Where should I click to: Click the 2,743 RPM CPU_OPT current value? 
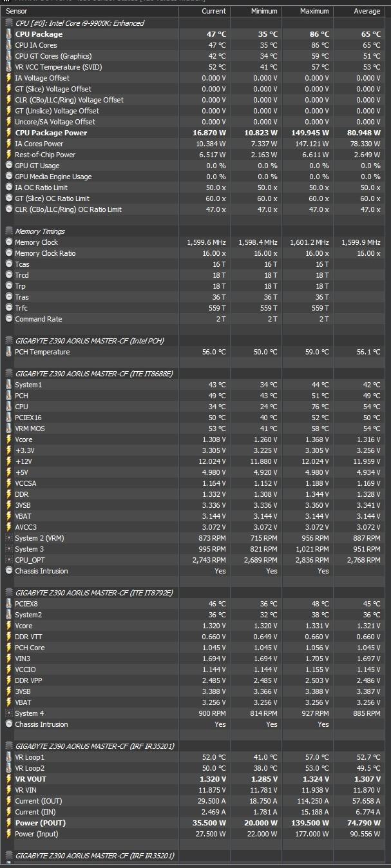pyautogui.click(x=209, y=560)
